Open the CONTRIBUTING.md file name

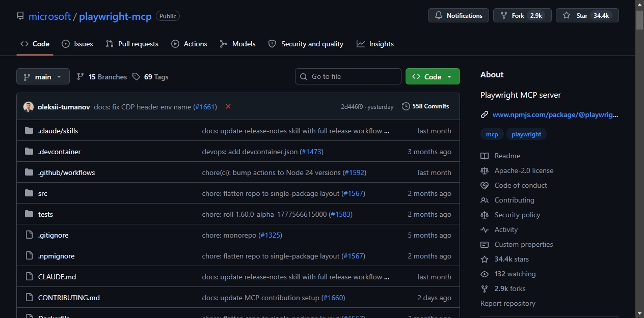tap(69, 298)
